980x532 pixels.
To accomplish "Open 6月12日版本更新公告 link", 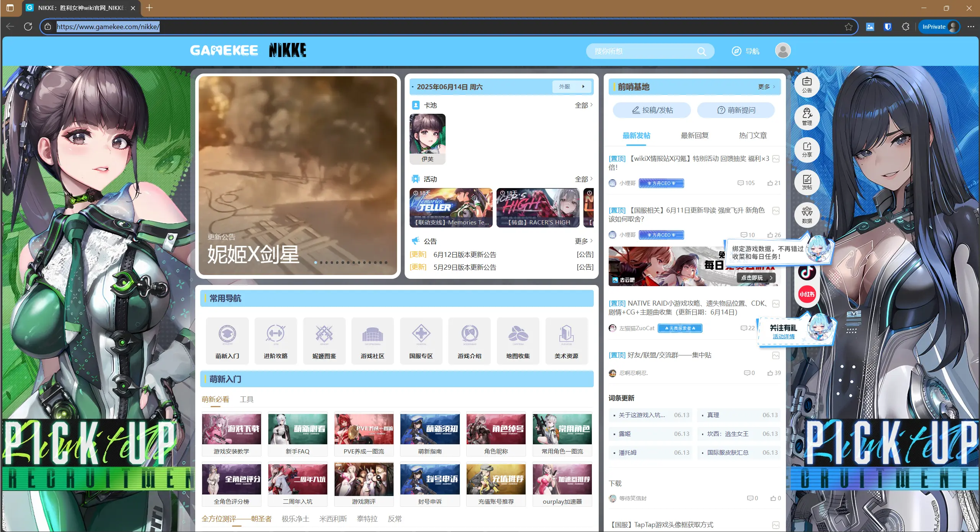I will click(464, 255).
